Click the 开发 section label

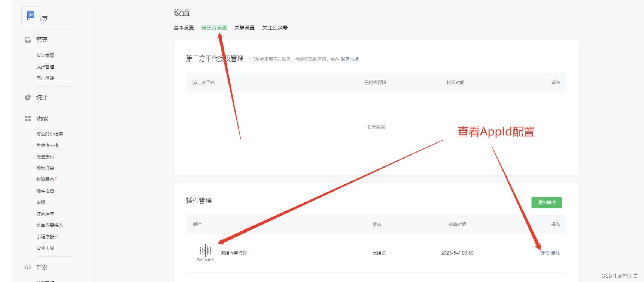pos(42,267)
